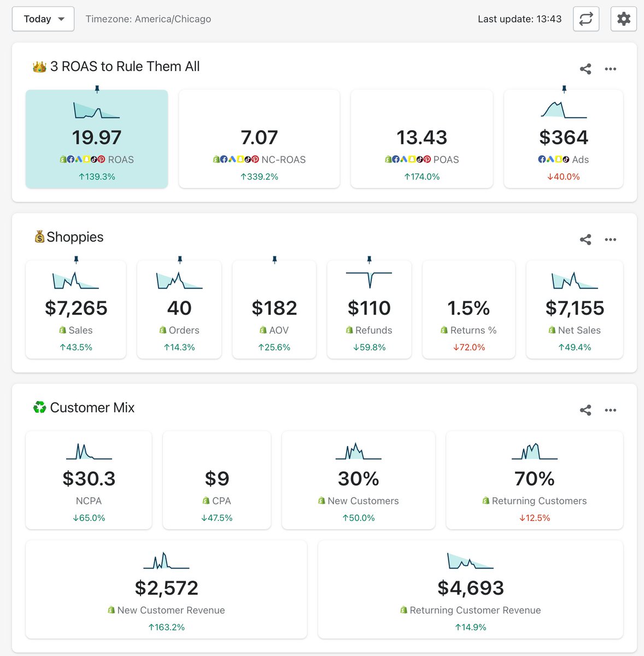Click the Timezone: America/Chicago text

148,19
